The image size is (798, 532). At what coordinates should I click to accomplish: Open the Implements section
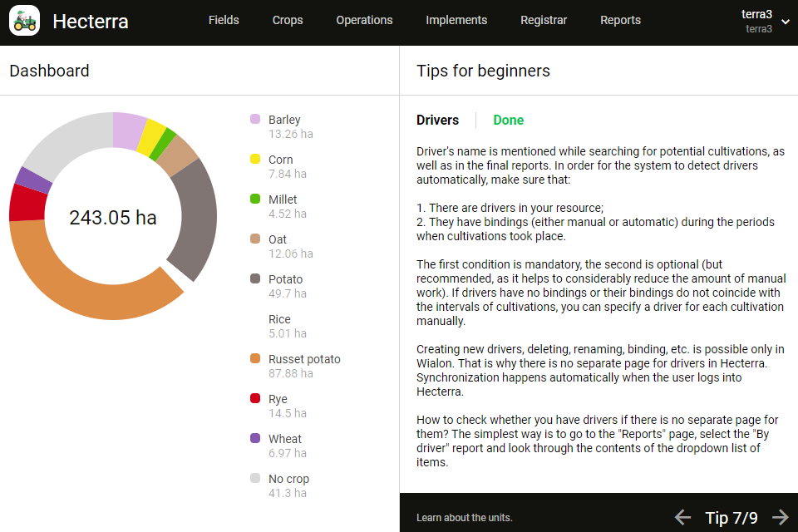[456, 20]
